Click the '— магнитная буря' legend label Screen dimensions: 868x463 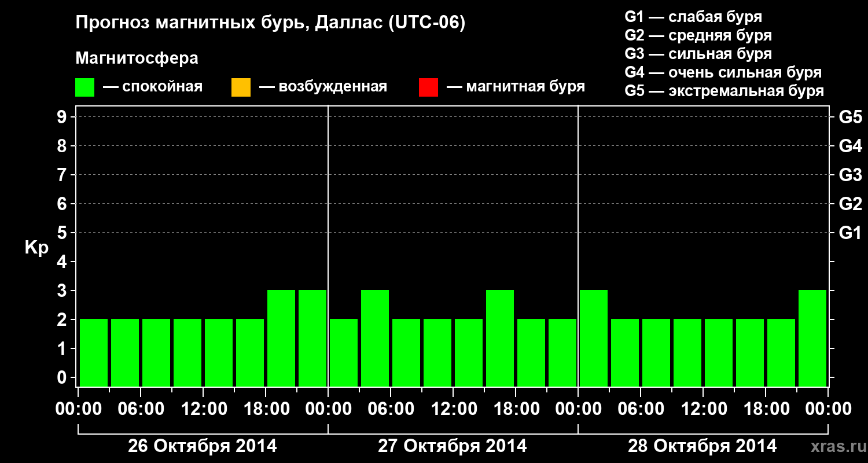[x=516, y=87]
